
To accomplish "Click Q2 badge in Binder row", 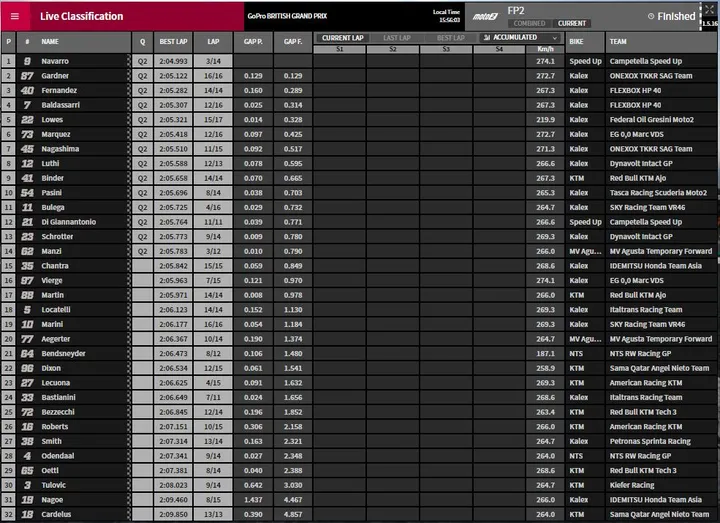I will (x=142, y=178).
